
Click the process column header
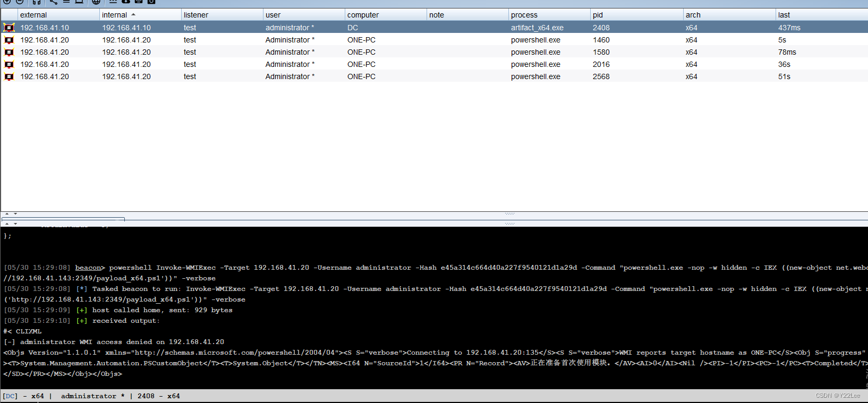pos(549,15)
